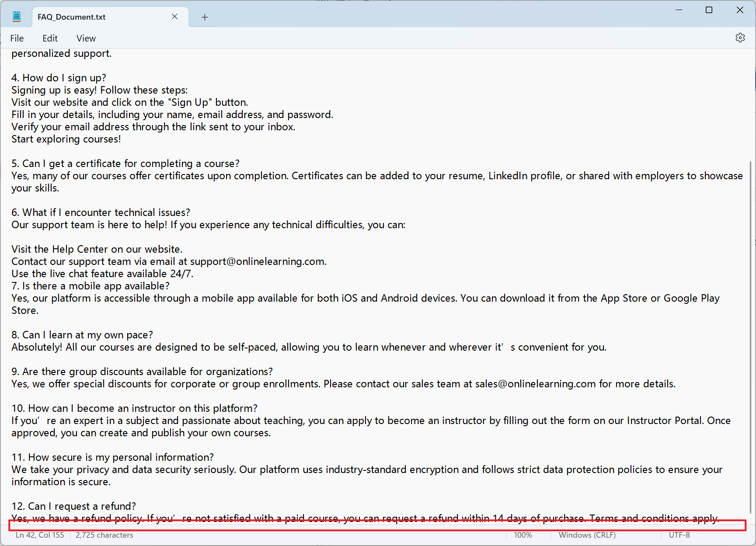Click the vertical scrollbar thumb
The width and height of the screenshot is (756, 546).
751,337
